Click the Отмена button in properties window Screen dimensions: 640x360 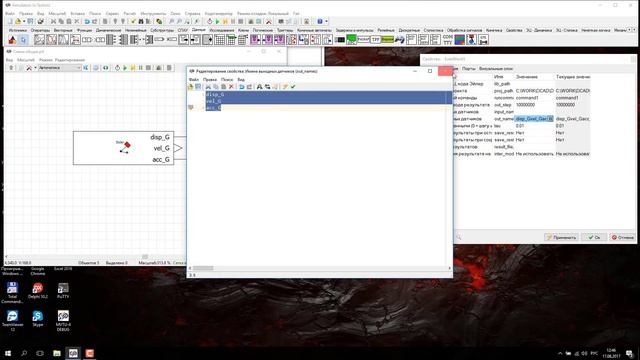622,237
